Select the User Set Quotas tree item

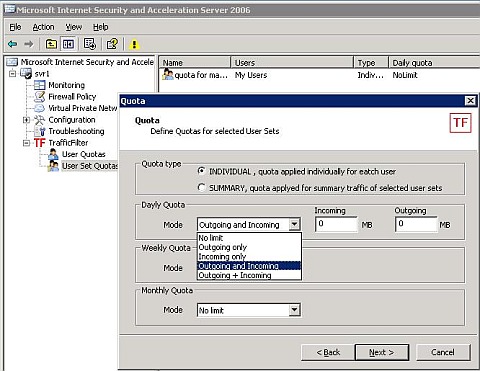tap(90, 166)
